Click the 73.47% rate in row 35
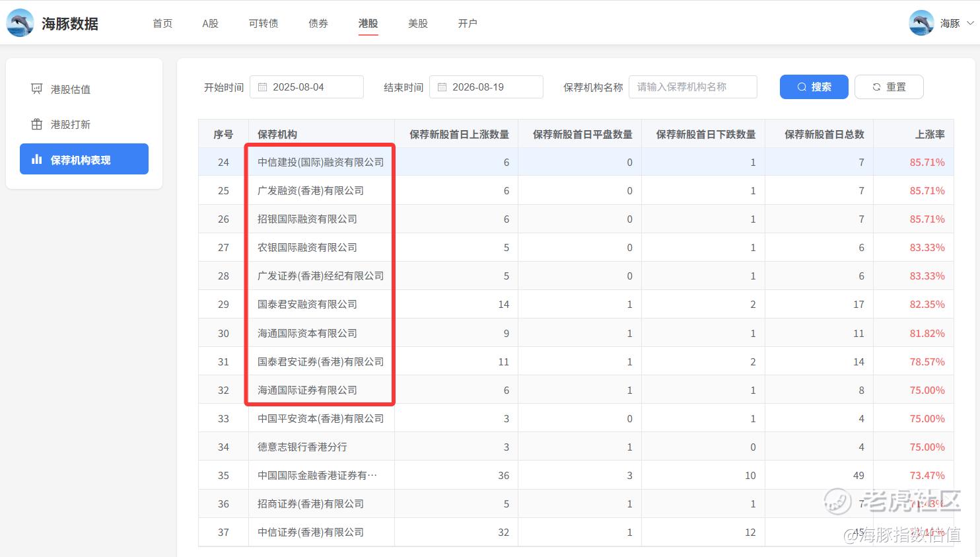 (x=927, y=476)
